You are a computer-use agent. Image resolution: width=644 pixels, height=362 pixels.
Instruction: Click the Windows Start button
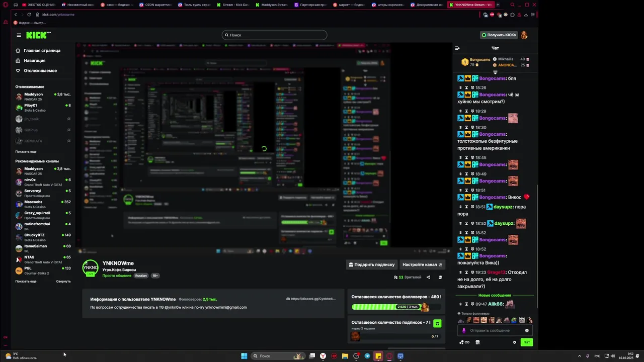tap(244, 356)
